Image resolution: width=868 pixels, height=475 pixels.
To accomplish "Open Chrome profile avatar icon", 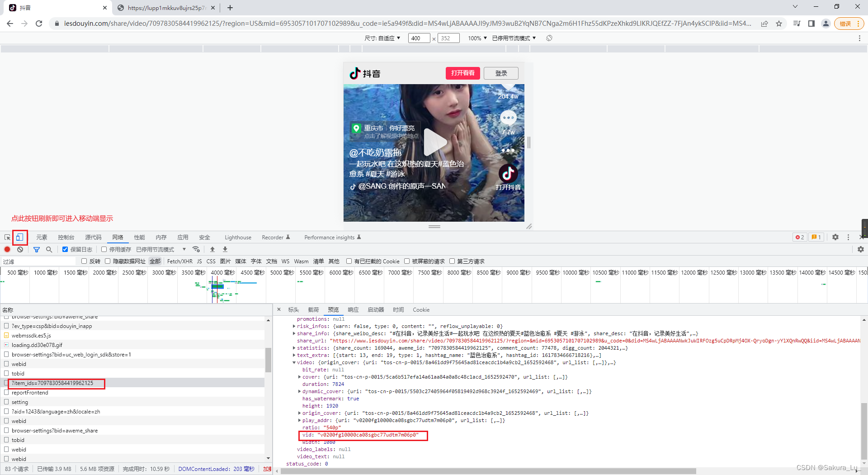I will click(826, 24).
